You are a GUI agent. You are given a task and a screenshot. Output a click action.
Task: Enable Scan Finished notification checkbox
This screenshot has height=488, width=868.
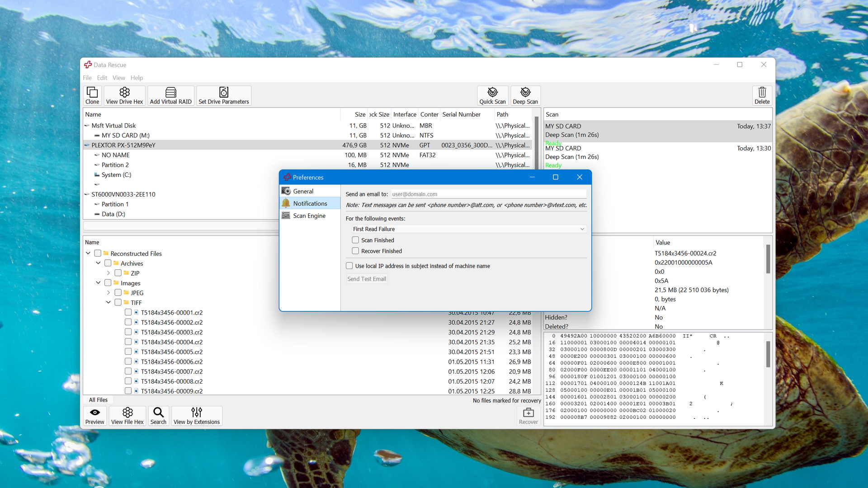356,239
